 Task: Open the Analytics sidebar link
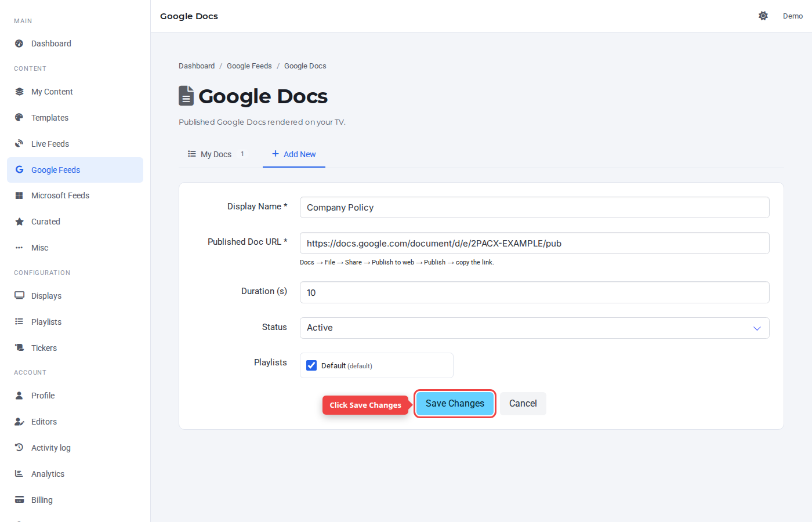75,474
